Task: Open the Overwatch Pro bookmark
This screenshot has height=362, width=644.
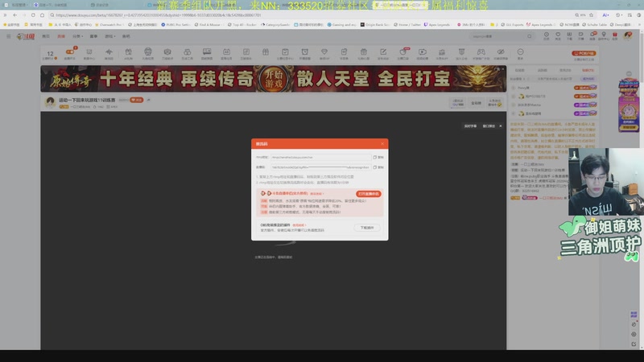Action: click(x=109, y=25)
